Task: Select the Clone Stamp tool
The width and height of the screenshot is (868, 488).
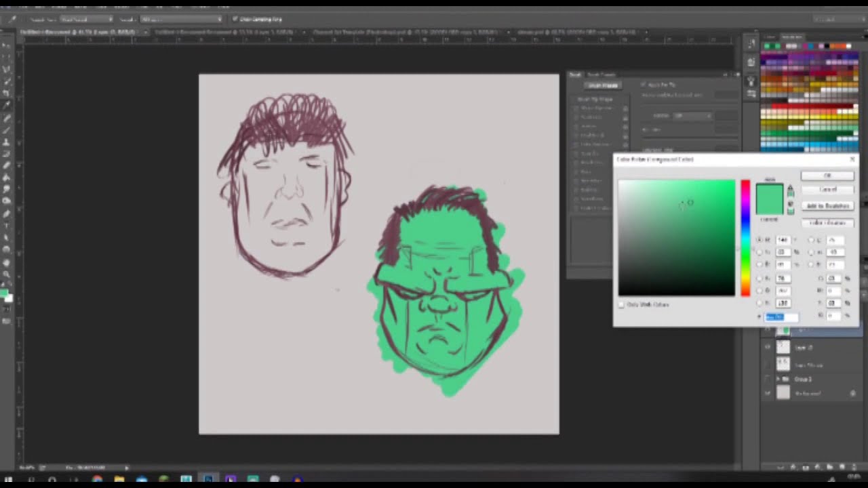Action: (x=7, y=142)
